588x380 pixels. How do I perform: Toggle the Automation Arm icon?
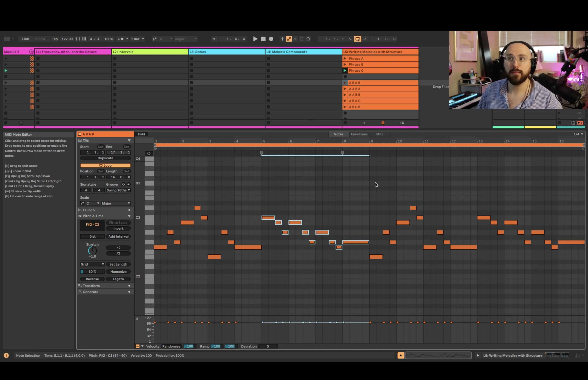(x=289, y=39)
